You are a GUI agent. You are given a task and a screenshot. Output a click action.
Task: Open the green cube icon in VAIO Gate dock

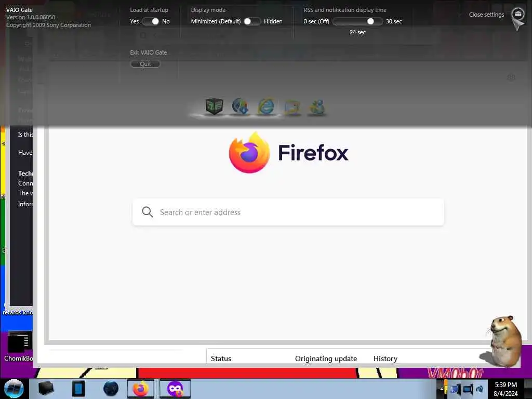(x=214, y=106)
